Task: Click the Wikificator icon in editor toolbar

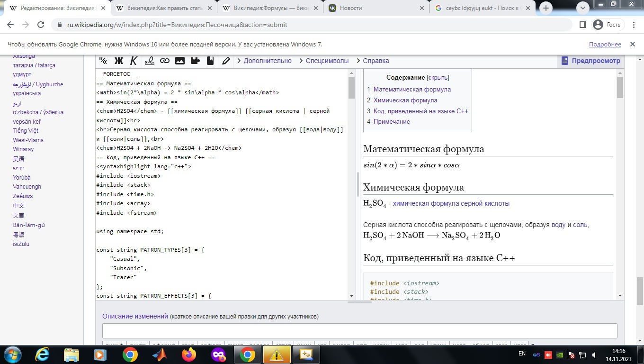Action: [103, 61]
